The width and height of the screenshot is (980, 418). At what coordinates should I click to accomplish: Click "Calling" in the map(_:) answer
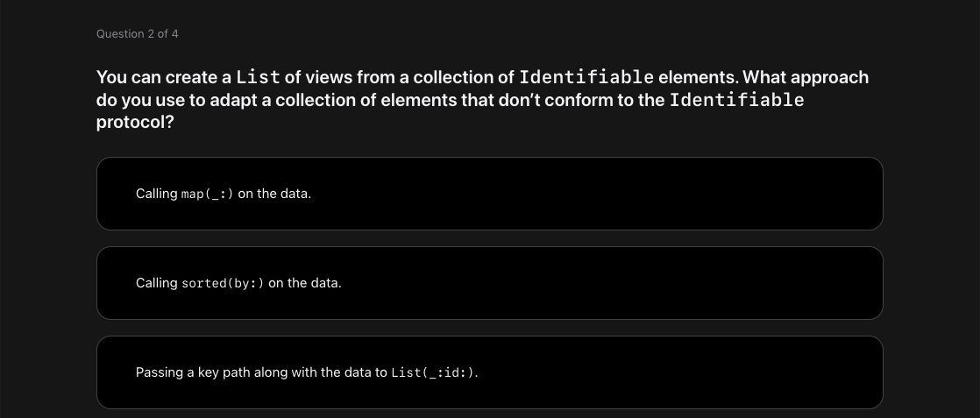(x=157, y=194)
